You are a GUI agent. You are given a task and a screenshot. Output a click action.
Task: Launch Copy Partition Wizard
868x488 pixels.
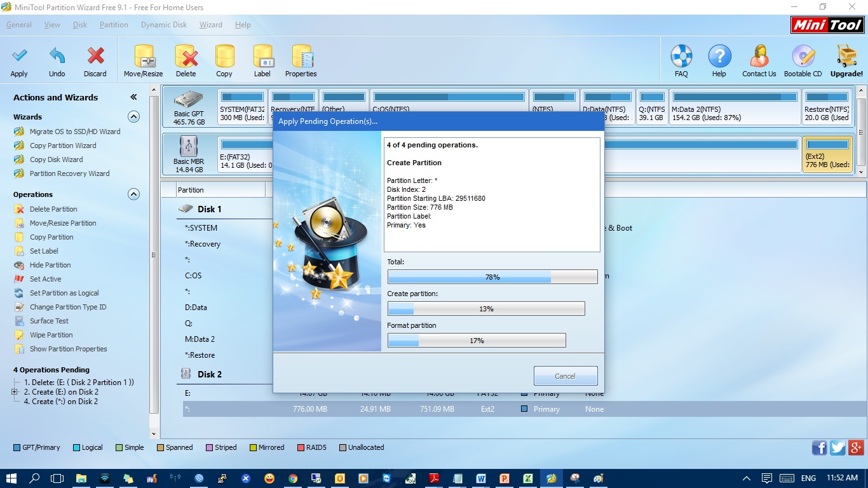pyautogui.click(x=63, y=146)
